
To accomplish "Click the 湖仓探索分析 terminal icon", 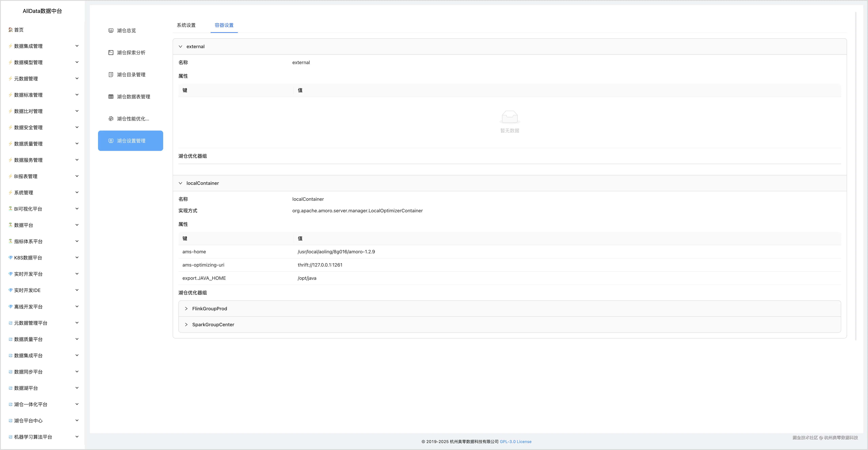I will 111,53.
